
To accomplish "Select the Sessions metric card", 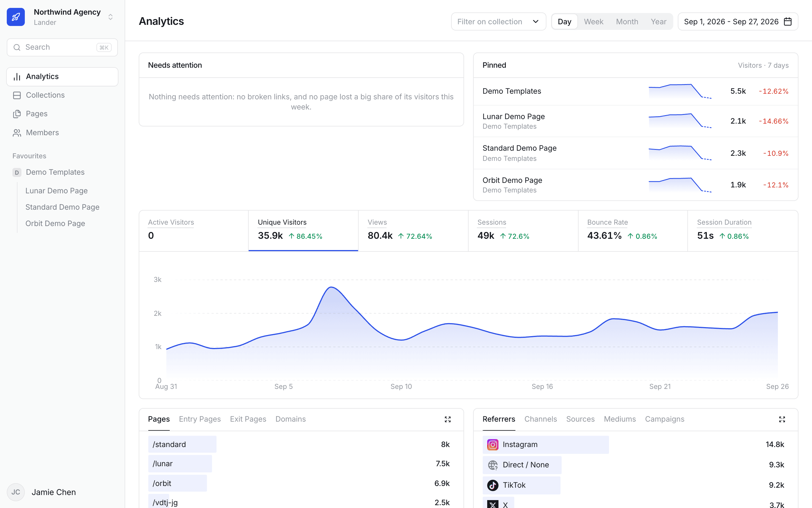I will pos(523,231).
